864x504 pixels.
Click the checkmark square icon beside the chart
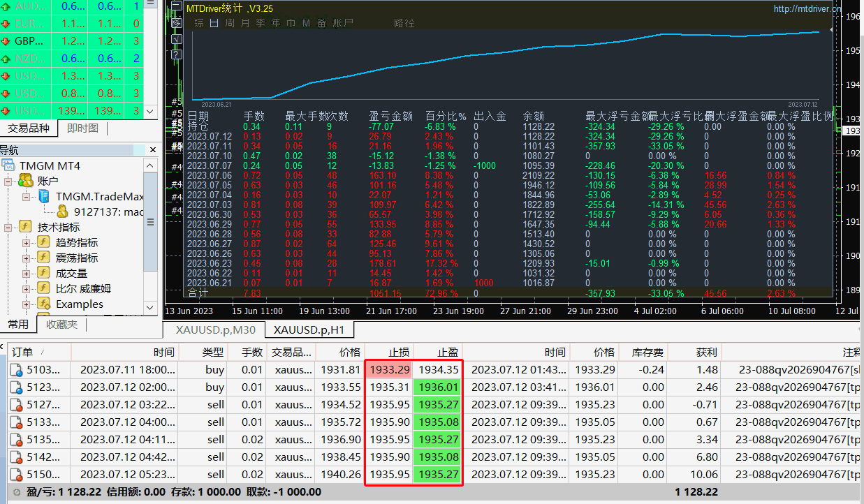(x=177, y=38)
